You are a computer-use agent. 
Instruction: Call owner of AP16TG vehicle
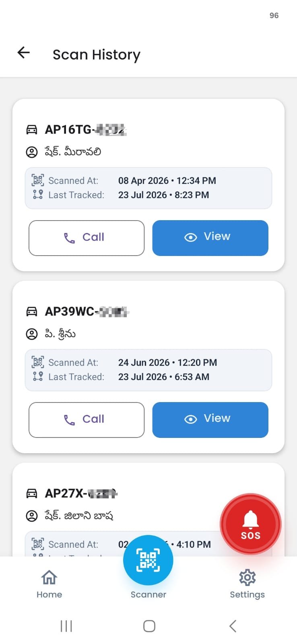(87, 238)
